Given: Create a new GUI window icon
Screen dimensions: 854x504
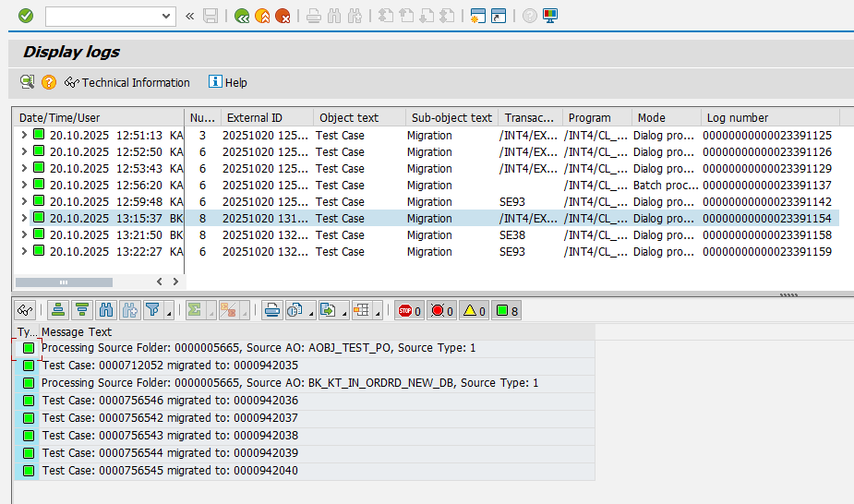Looking at the screenshot, I should point(477,16).
